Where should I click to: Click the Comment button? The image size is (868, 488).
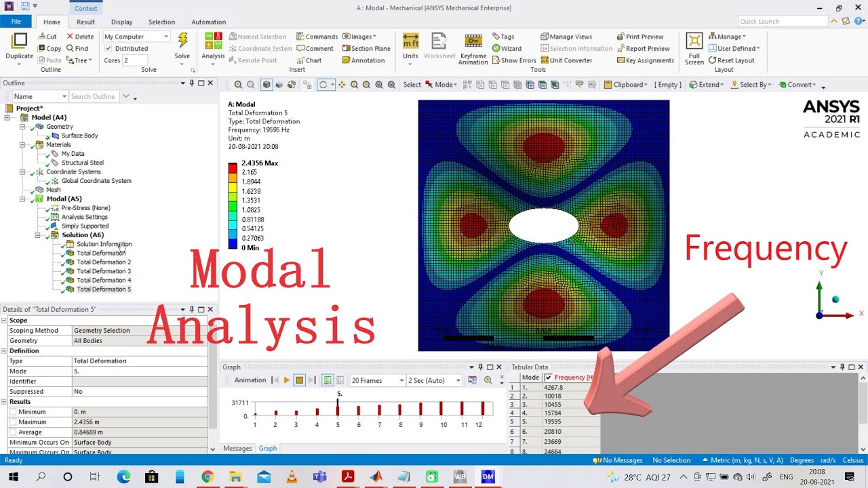[314, 48]
